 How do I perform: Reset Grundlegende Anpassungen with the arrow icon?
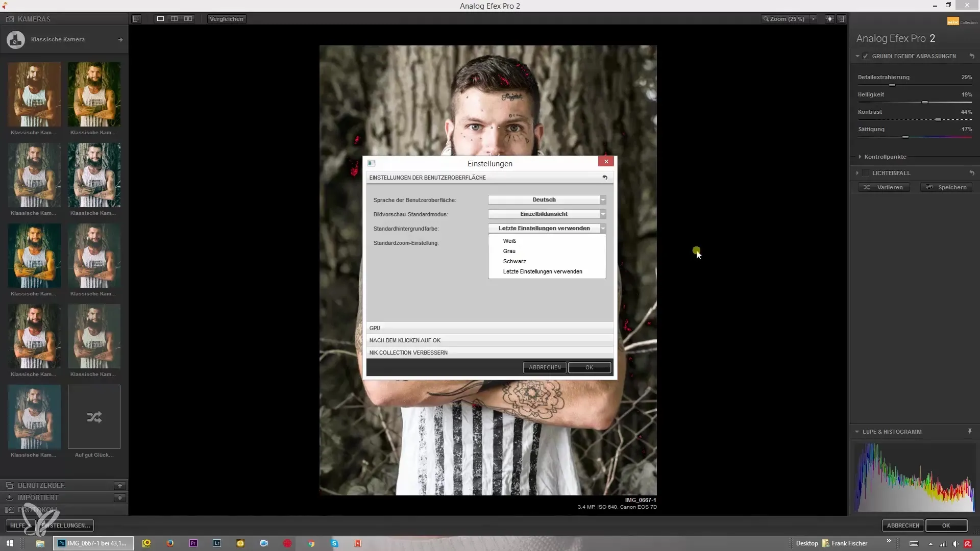click(x=972, y=56)
